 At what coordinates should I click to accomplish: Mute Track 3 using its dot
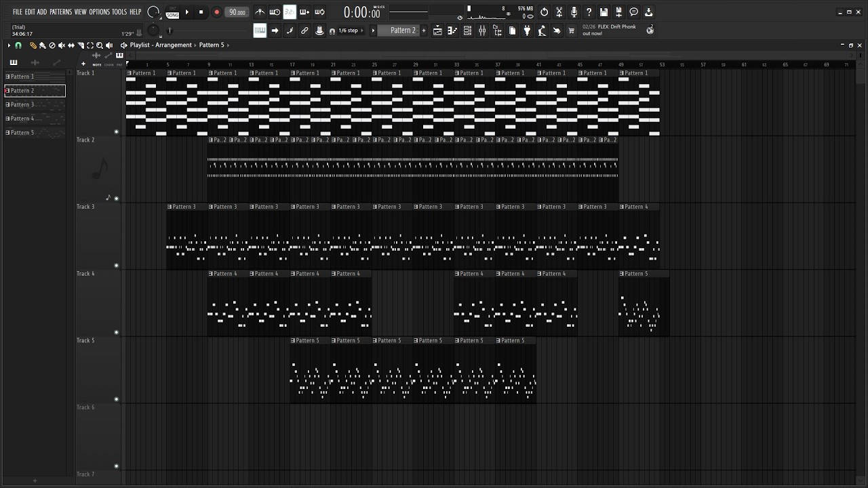[117, 266]
